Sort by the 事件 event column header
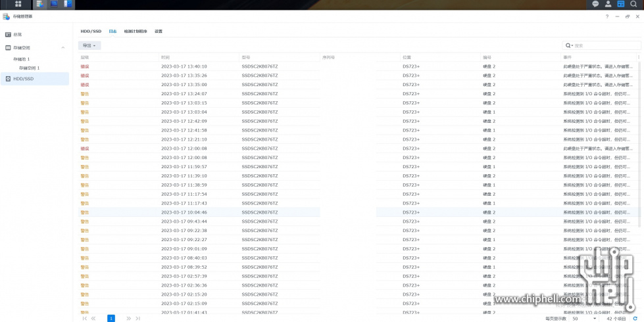The width and height of the screenshot is (644, 322). point(599,57)
